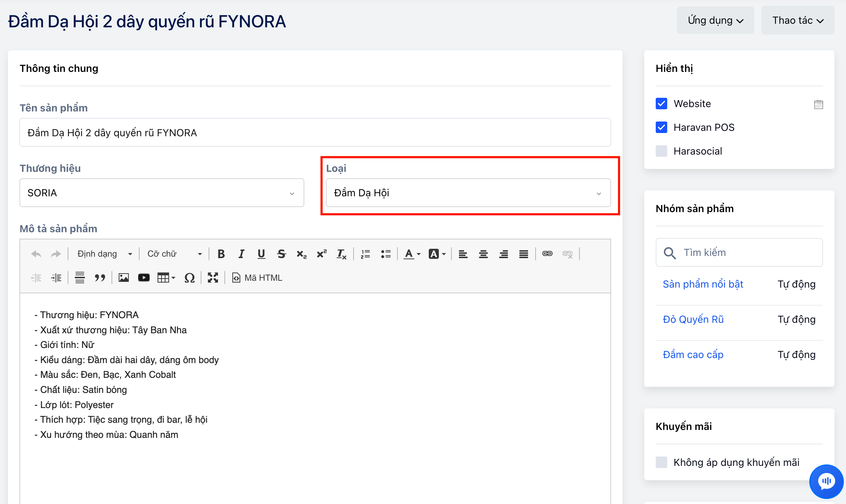Click the insert image icon
The width and height of the screenshot is (846, 504).
pyautogui.click(x=123, y=278)
